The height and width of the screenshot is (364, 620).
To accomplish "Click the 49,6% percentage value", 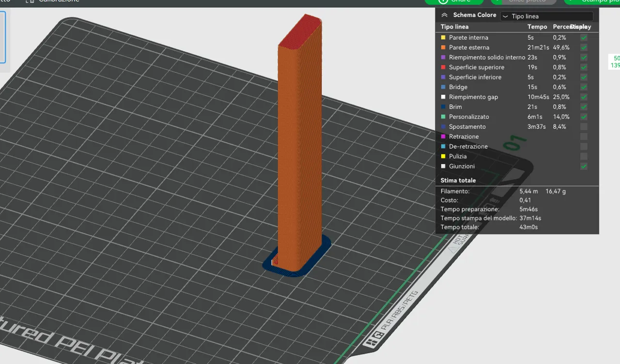I will [561, 47].
